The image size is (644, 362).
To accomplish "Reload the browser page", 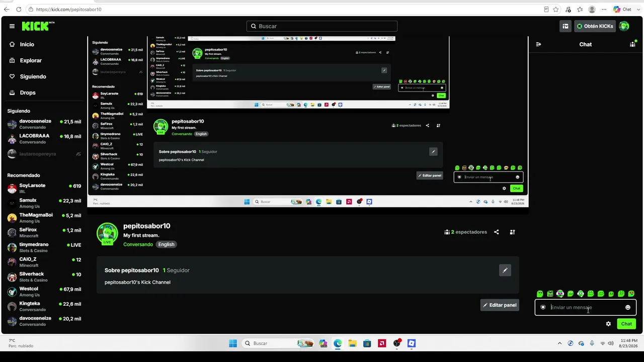I will click(19, 9).
